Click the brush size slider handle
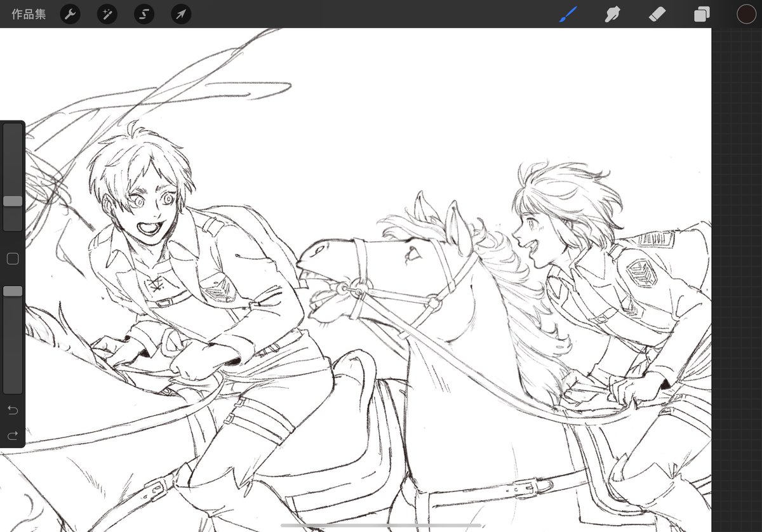The image size is (762, 532). tap(13, 201)
